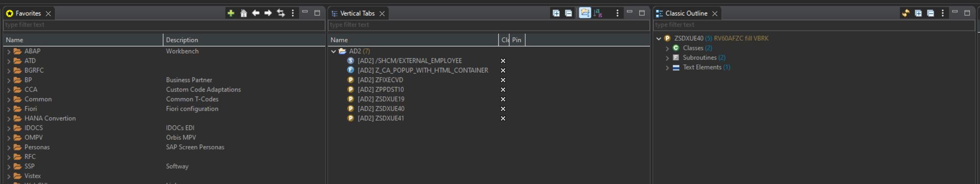Image resolution: width=980 pixels, height=184 pixels.
Task: Open the Vertical Tabs view menu
Action: click(x=617, y=13)
